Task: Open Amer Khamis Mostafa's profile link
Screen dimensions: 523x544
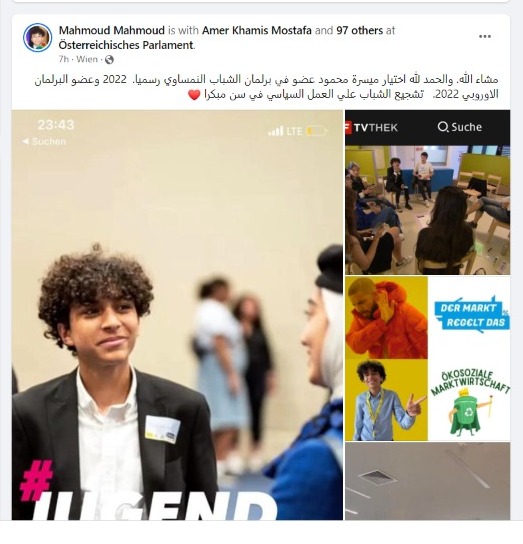Action: coord(257,31)
